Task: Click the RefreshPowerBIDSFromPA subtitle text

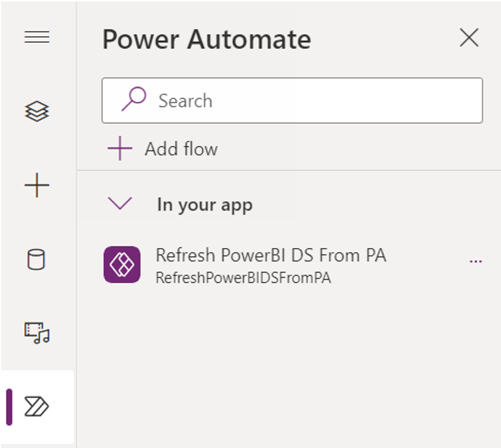Action: 243,278
